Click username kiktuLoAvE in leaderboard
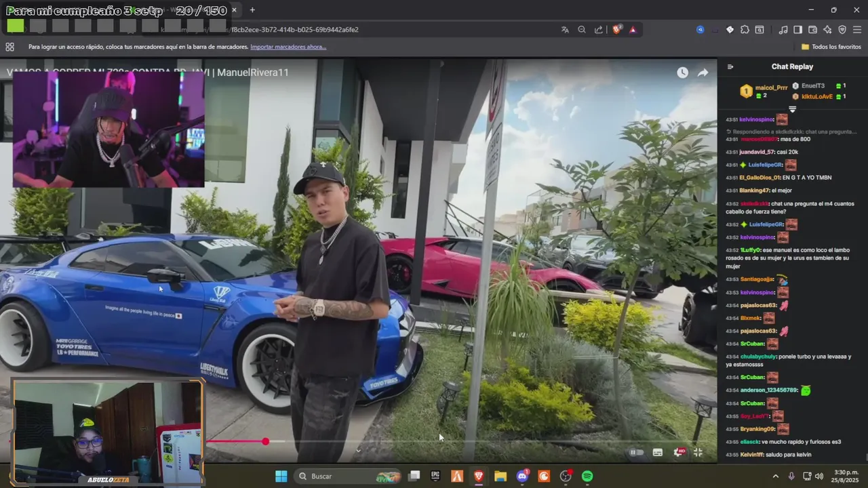Screen dimensions: 868x488 coord(817,97)
